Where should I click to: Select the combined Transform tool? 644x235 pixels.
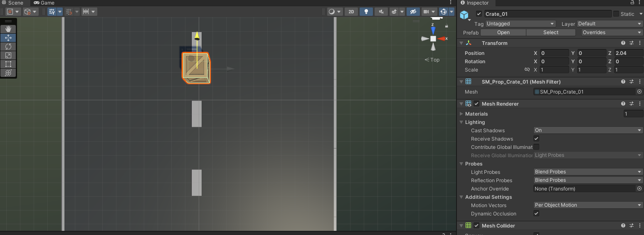tap(8, 73)
